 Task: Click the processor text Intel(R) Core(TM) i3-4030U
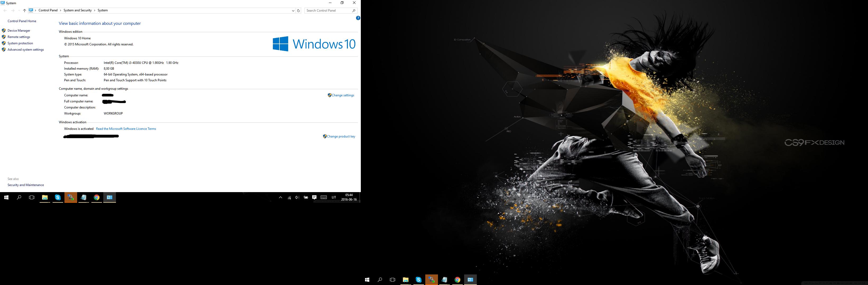141,63
